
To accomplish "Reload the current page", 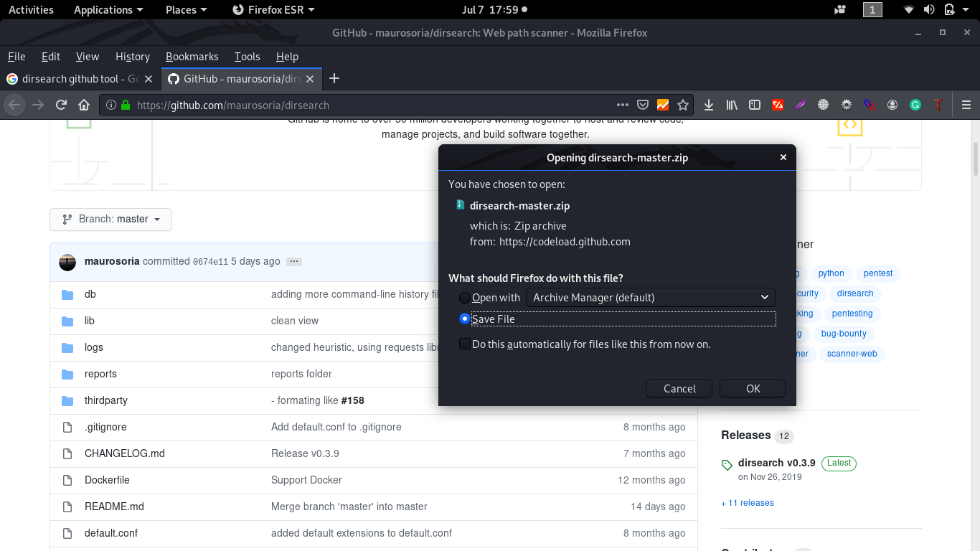I will pos(61,105).
